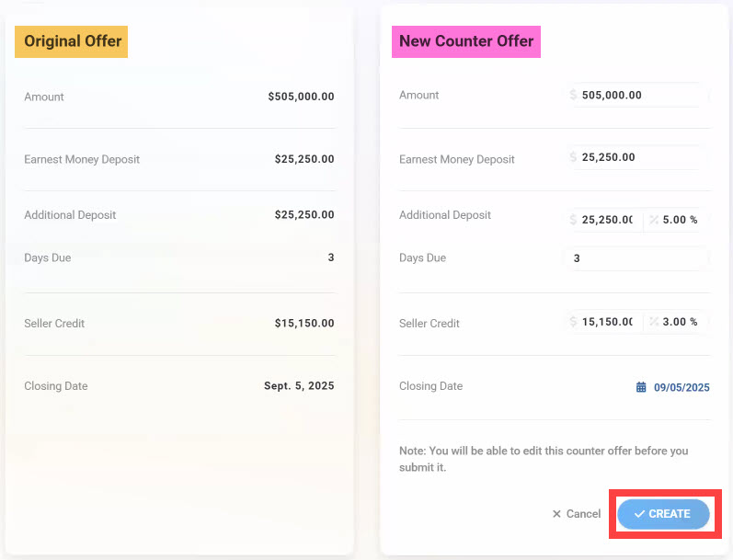The height and width of the screenshot is (560, 733).
Task: Edit the counter offer Amount field
Action: pos(638,95)
